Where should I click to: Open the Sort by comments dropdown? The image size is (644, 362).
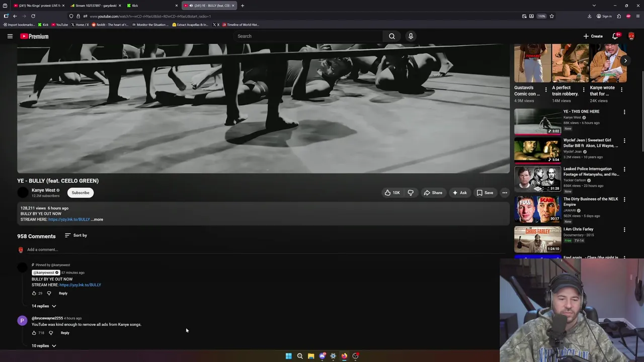[x=76, y=235]
